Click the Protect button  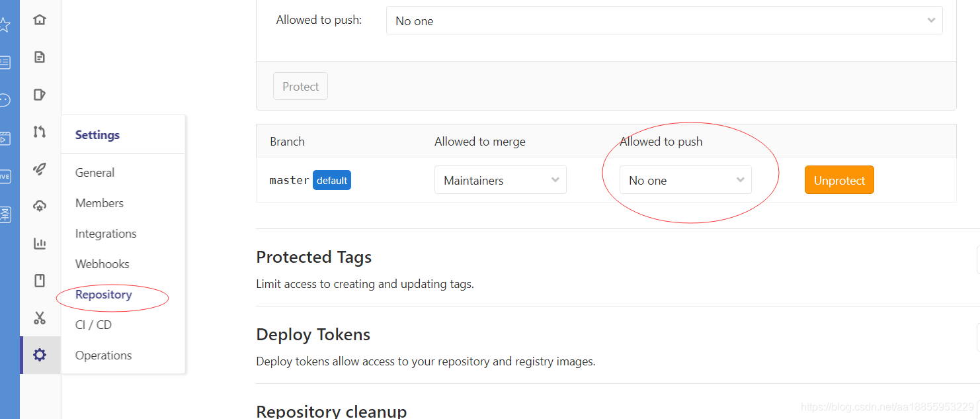tap(301, 86)
